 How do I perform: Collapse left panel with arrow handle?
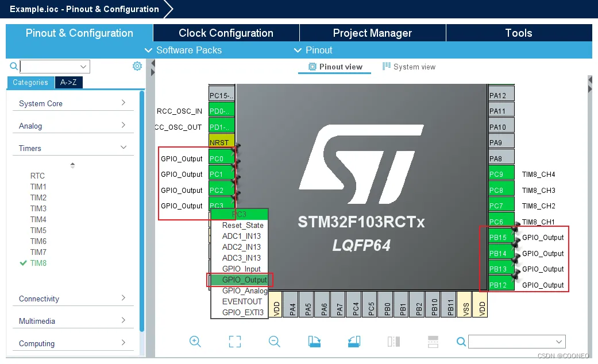[x=153, y=63]
